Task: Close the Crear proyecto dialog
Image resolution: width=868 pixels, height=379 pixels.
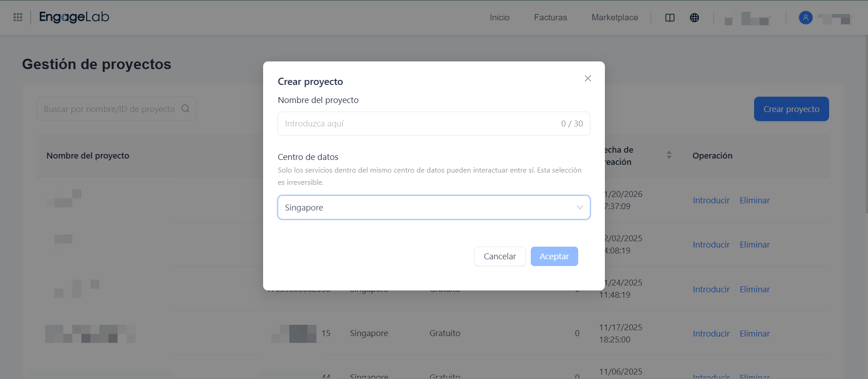Action: pyautogui.click(x=588, y=79)
